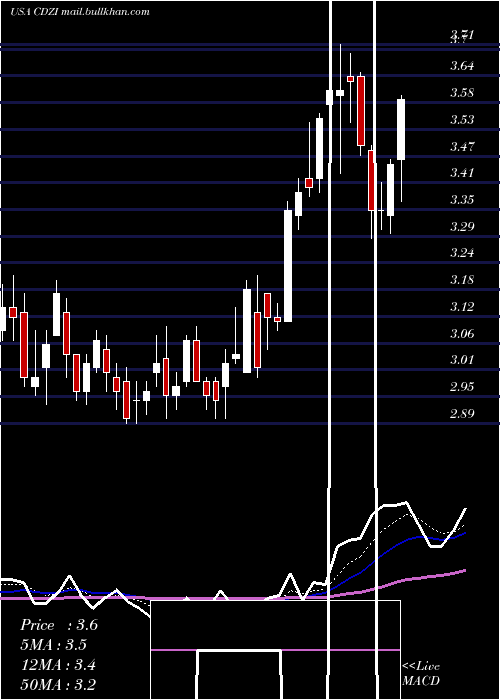
Task: Click the 3.18 price axis label
Action: click(462, 280)
